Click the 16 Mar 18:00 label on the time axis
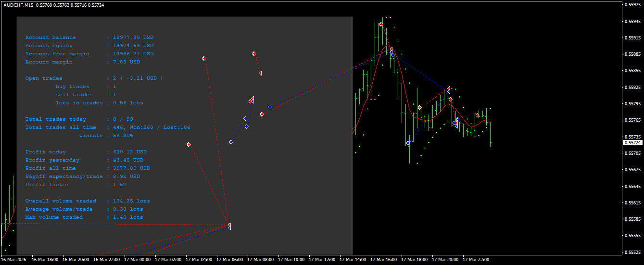 click(45, 260)
